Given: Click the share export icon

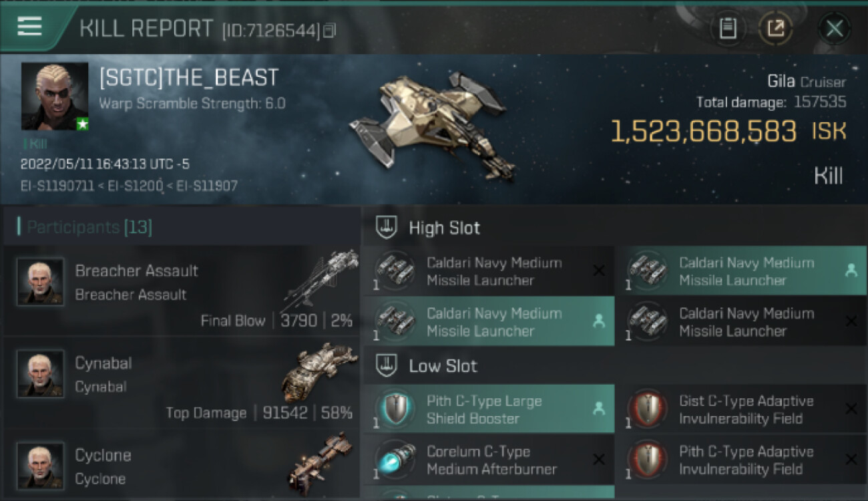Looking at the screenshot, I should (775, 28).
